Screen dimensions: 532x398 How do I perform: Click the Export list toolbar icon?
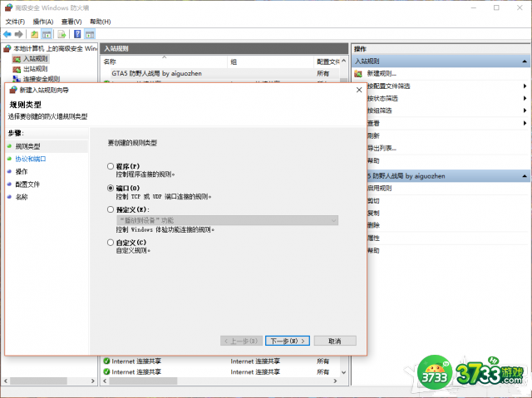click(x=62, y=34)
